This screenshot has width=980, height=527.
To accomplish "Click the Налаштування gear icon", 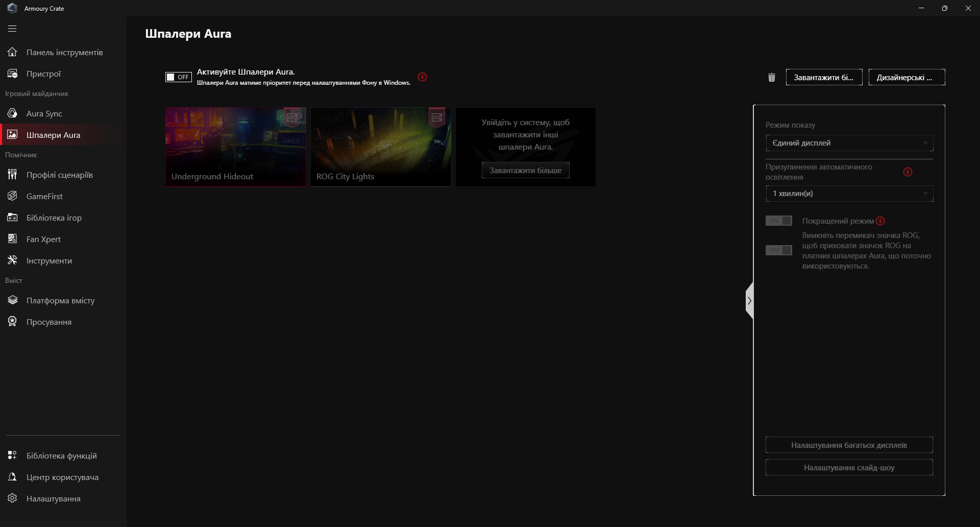I will [12, 498].
